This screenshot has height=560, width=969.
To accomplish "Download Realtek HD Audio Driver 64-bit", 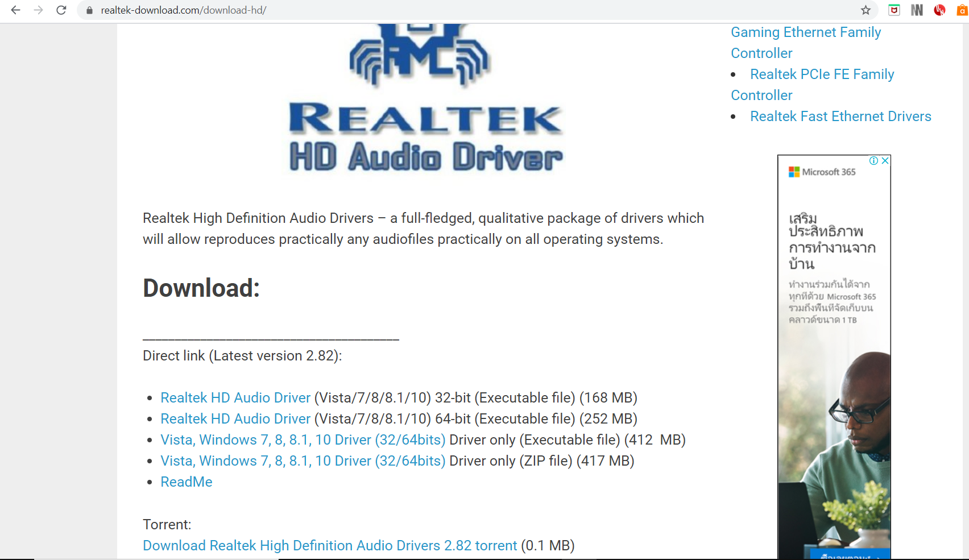I will [x=235, y=418].
